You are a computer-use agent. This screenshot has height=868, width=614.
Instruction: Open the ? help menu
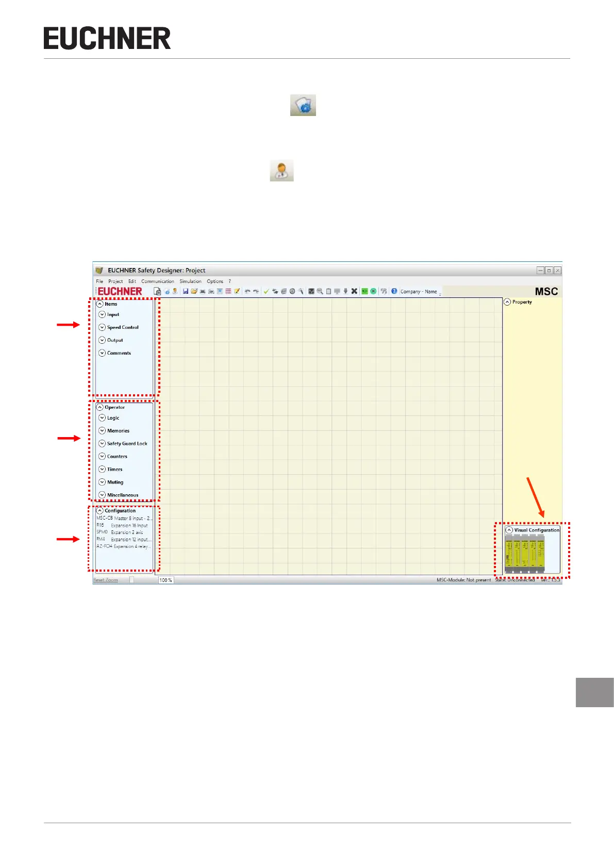click(x=230, y=281)
